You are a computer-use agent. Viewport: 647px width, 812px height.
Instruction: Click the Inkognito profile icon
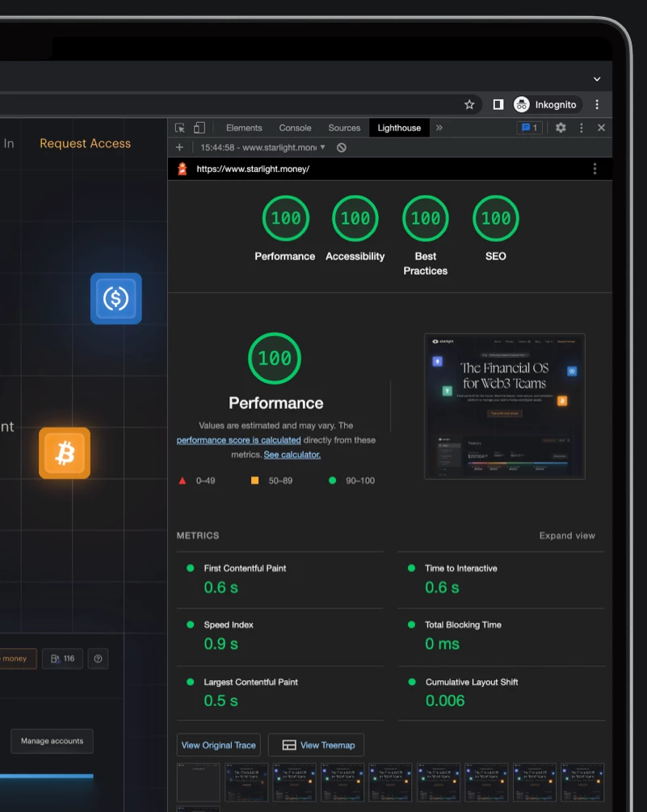coord(521,104)
